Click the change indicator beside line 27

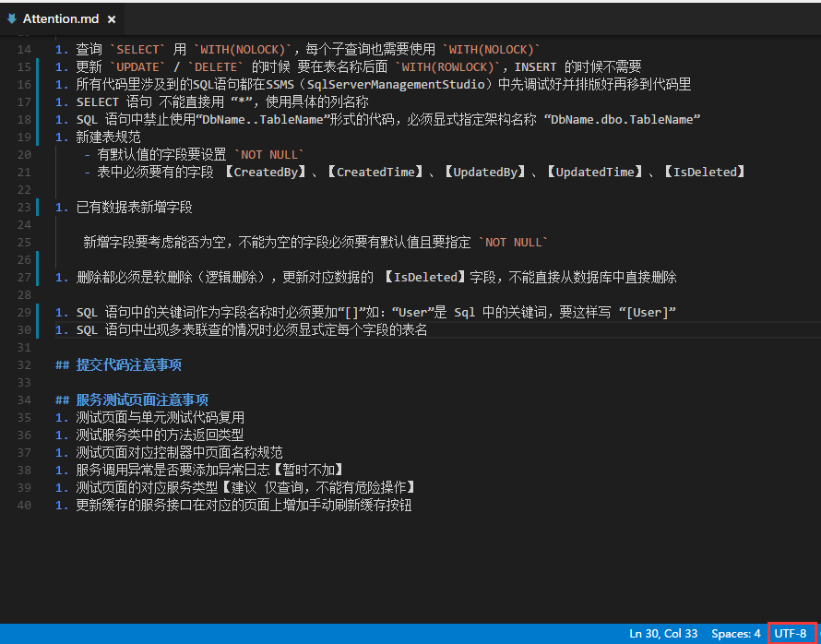[38, 276]
